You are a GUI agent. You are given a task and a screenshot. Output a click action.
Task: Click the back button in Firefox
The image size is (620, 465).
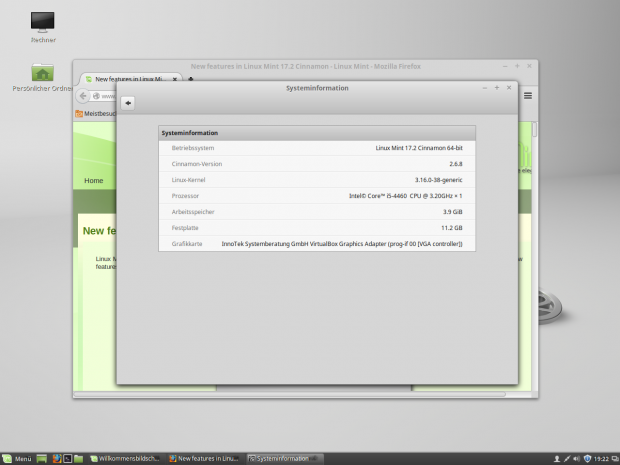click(x=83, y=96)
